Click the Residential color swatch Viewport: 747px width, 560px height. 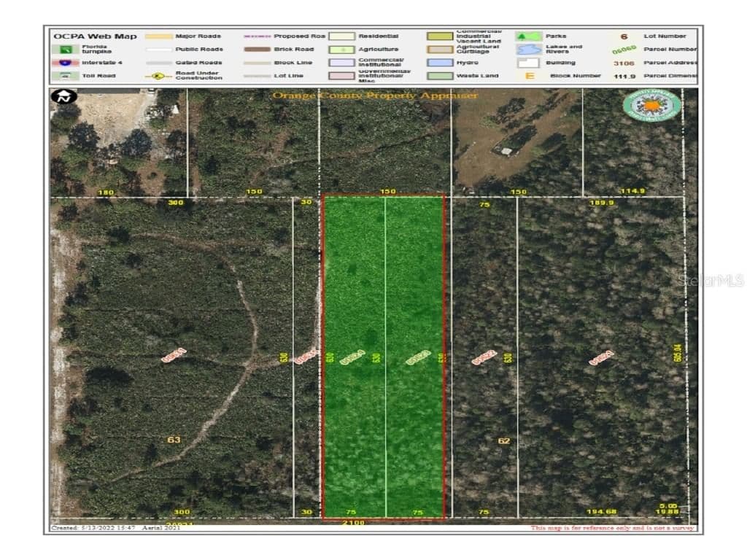pyautogui.click(x=341, y=36)
